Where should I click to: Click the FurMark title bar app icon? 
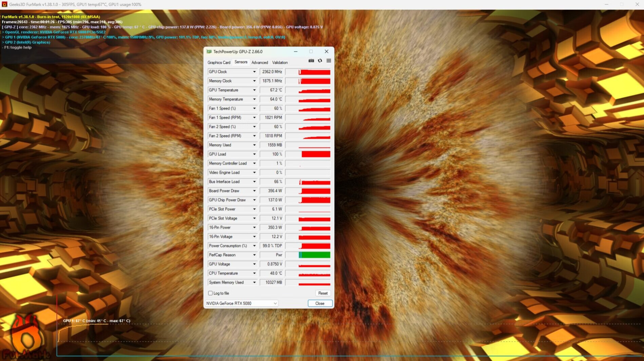point(4,4)
